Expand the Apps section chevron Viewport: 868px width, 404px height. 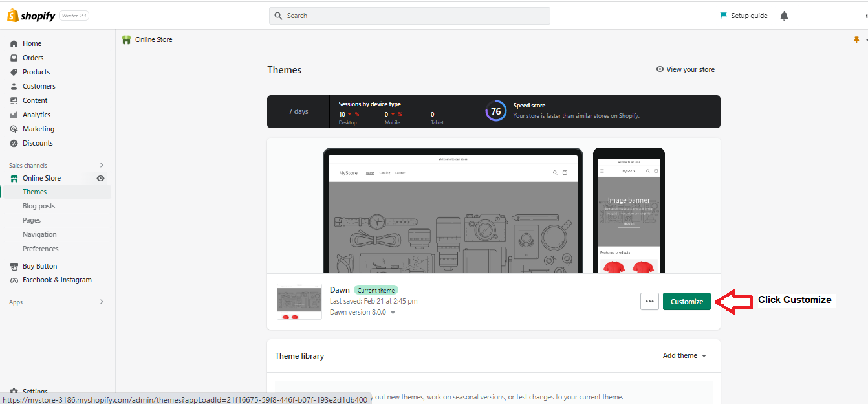point(102,302)
